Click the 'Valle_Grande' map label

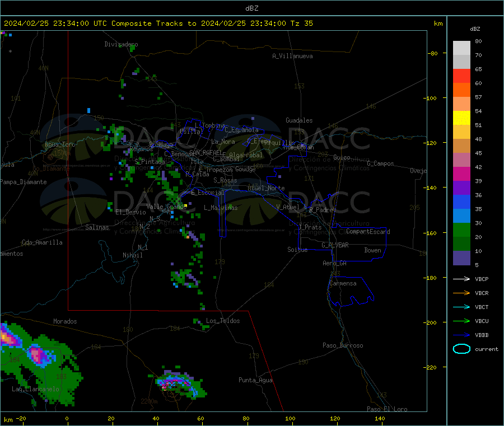pyautogui.click(x=167, y=206)
